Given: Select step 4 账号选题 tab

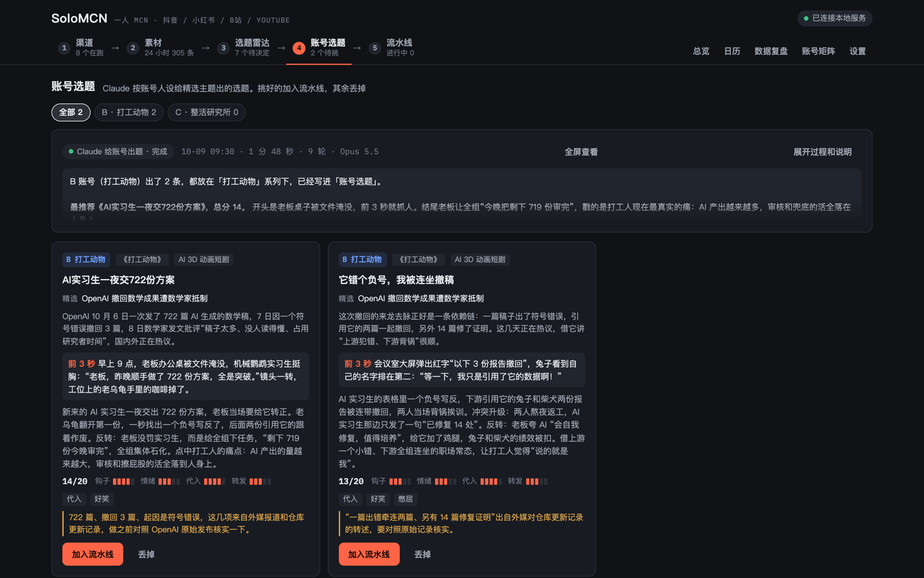Looking at the screenshot, I should (319, 47).
